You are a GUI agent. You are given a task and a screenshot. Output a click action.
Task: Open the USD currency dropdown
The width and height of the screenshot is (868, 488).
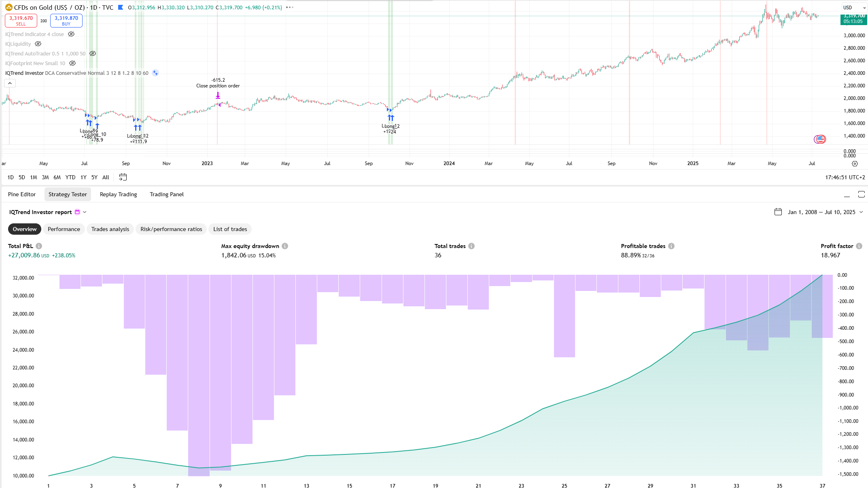pyautogui.click(x=854, y=7)
